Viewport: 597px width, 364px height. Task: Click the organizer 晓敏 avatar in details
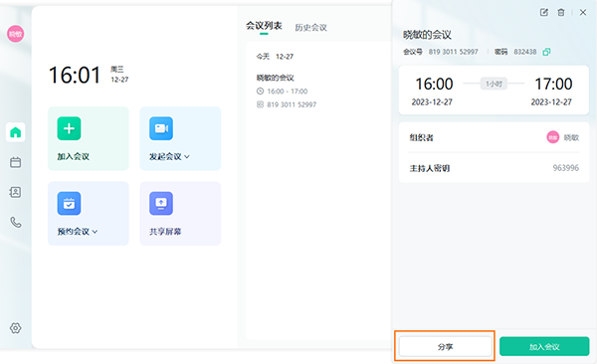553,137
